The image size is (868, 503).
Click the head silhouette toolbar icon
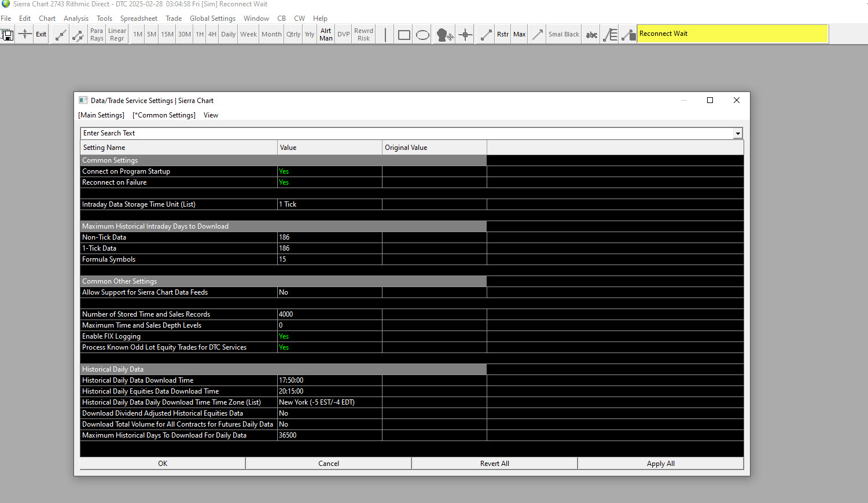(444, 35)
